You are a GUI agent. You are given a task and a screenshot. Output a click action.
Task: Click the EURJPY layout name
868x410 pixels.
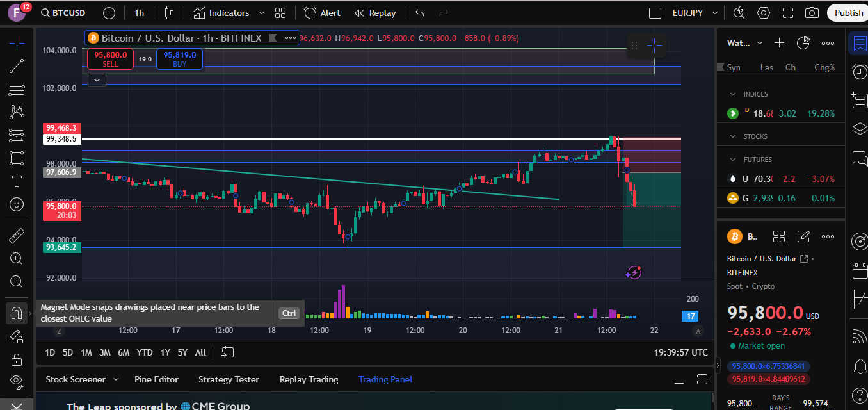pos(689,13)
